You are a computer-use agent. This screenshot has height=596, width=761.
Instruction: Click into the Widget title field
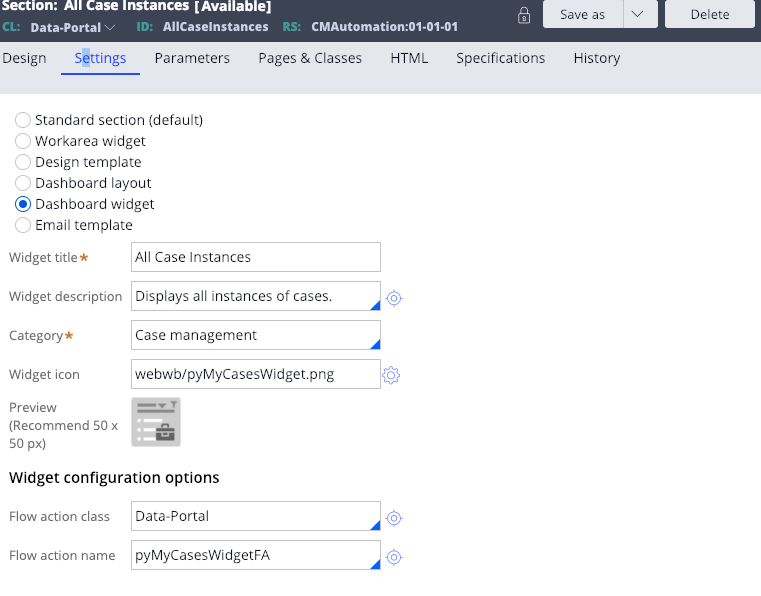tap(256, 257)
